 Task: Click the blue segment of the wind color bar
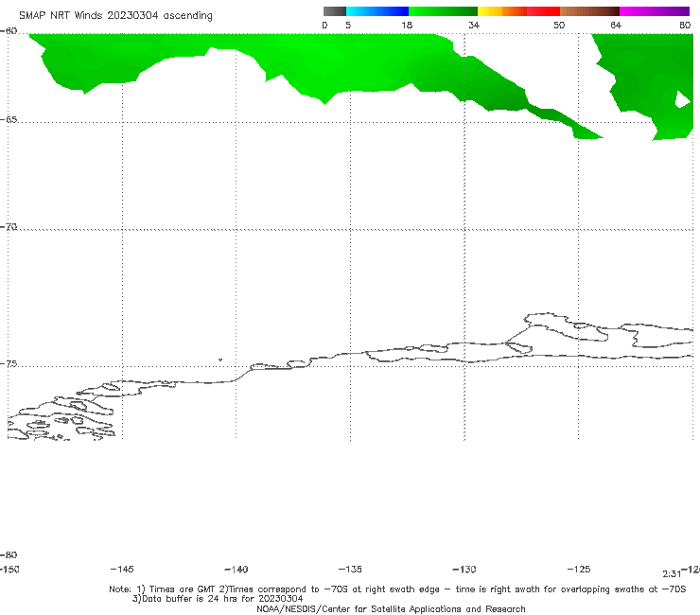tap(377, 11)
